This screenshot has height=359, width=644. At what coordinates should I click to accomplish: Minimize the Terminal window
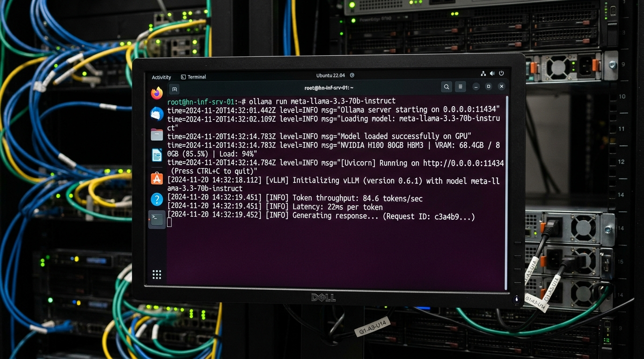(x=476, y=86)
